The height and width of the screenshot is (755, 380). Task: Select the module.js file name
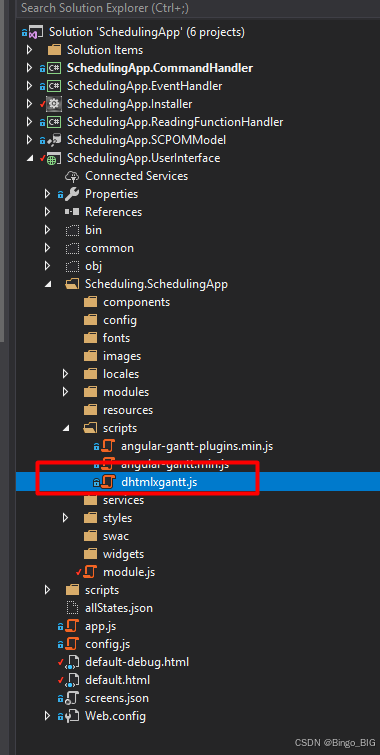click(129, 572)
